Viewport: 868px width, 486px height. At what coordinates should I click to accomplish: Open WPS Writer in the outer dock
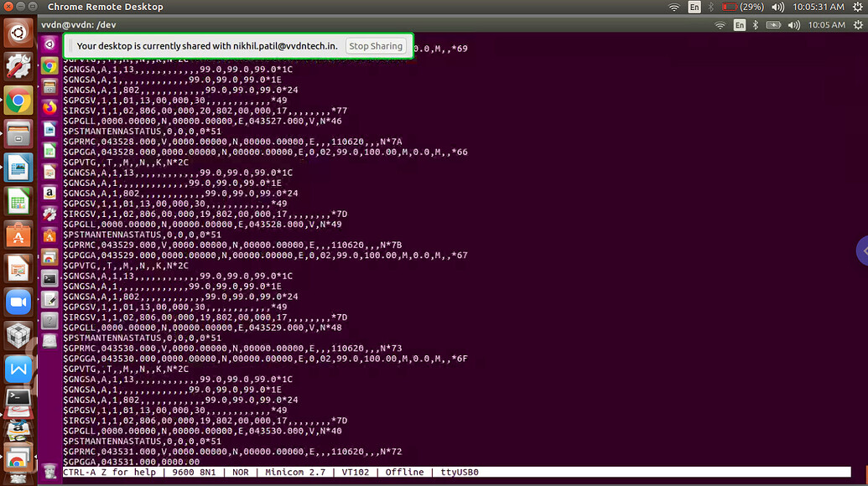click(18, 369)
